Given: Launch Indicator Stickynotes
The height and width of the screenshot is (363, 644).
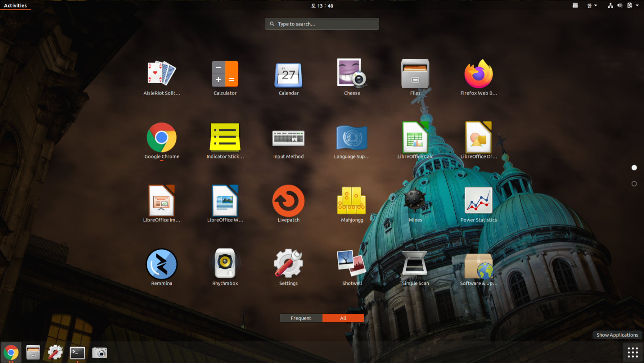Looking at the screenshot, I should pyautogui.click(x=225, y=141).
